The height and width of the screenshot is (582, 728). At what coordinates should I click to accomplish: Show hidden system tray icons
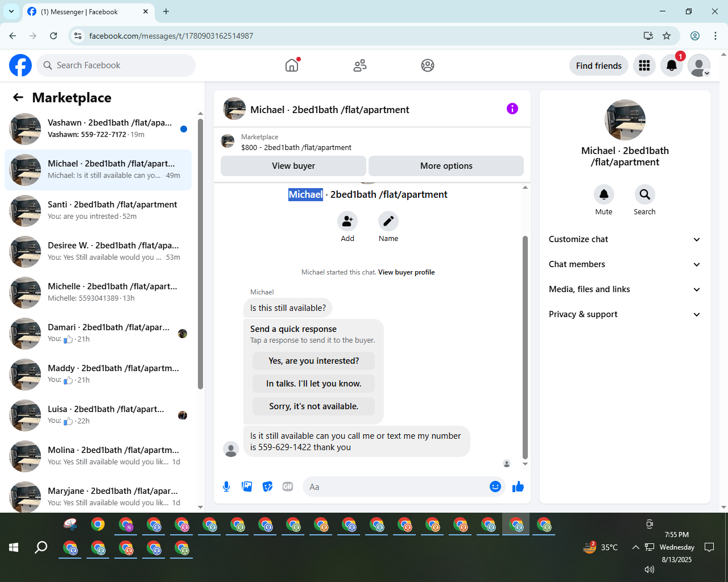coord(635,547)
